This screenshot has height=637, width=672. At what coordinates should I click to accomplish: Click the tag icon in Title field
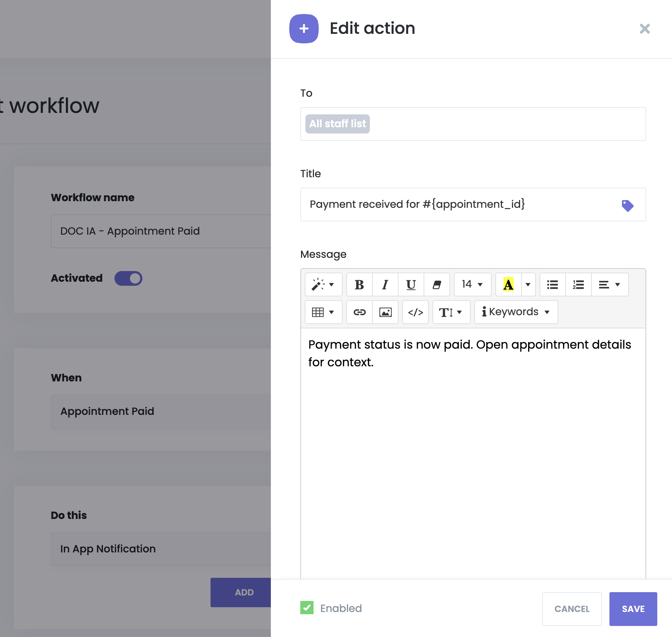[x=627, y=205]
